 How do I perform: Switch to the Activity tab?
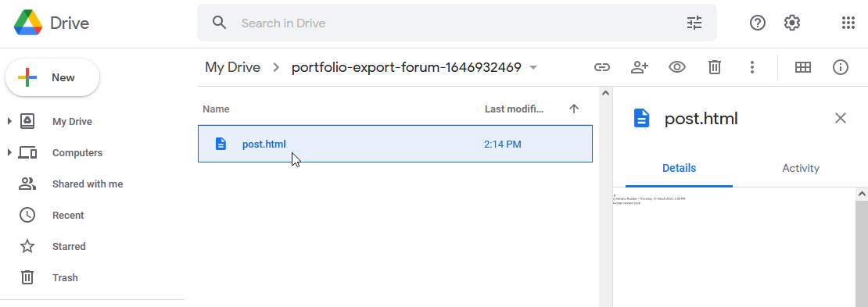801,168
